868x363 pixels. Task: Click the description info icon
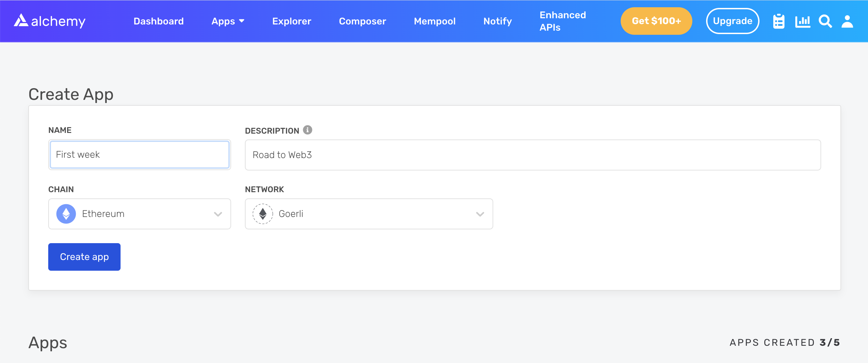pyautogui.click(x=308, y=130)
